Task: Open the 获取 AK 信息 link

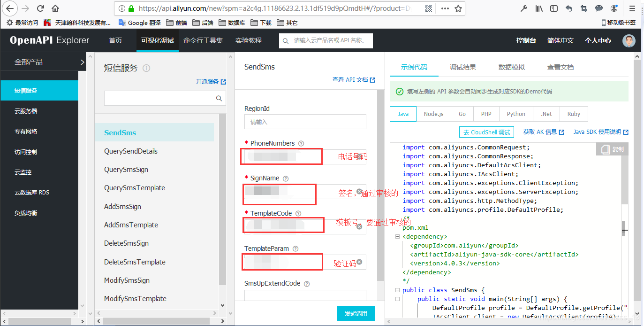Action: 544,132
